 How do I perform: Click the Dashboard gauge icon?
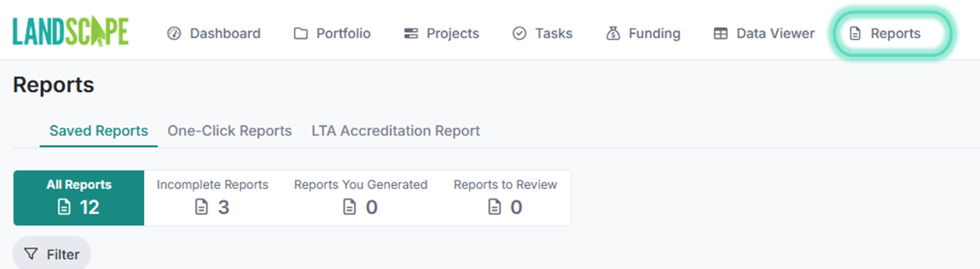[x=174, y=33]
